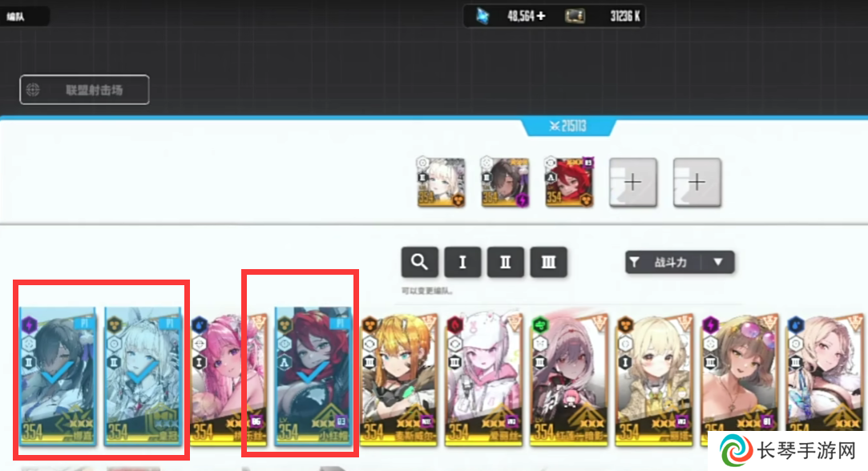Open the 战斗力 sort dropdown
This screenshot has width=868, height=471.
[680, 262]
